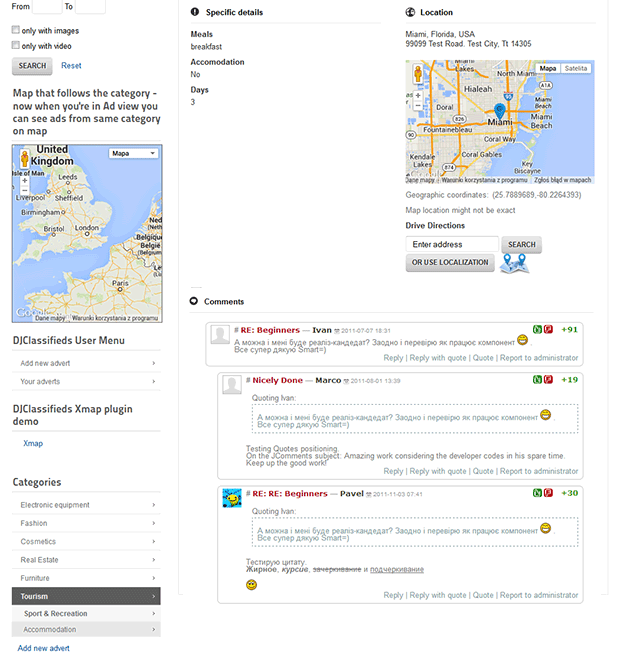Switch Miami map to Mapa view
620x664 pixels.
point(548,68)
